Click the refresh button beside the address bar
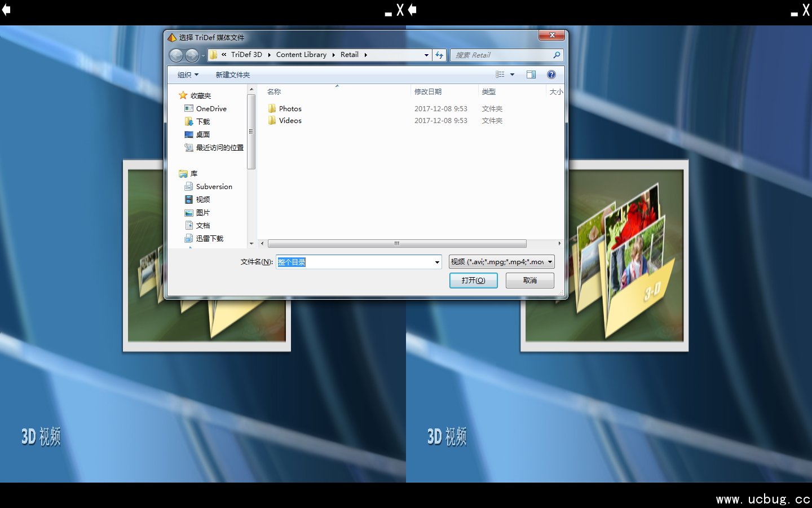The image size is (812, 508). click(x=439, y=55)
